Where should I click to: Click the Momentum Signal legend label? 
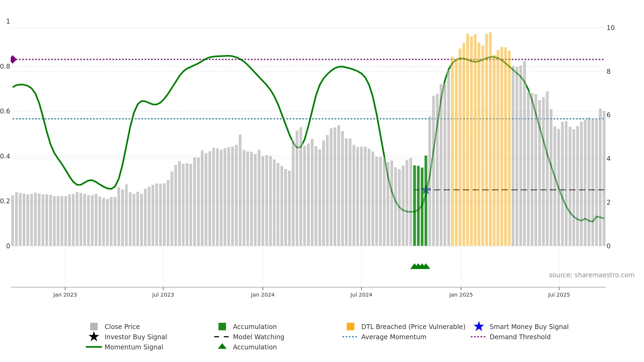click(134, 347)
